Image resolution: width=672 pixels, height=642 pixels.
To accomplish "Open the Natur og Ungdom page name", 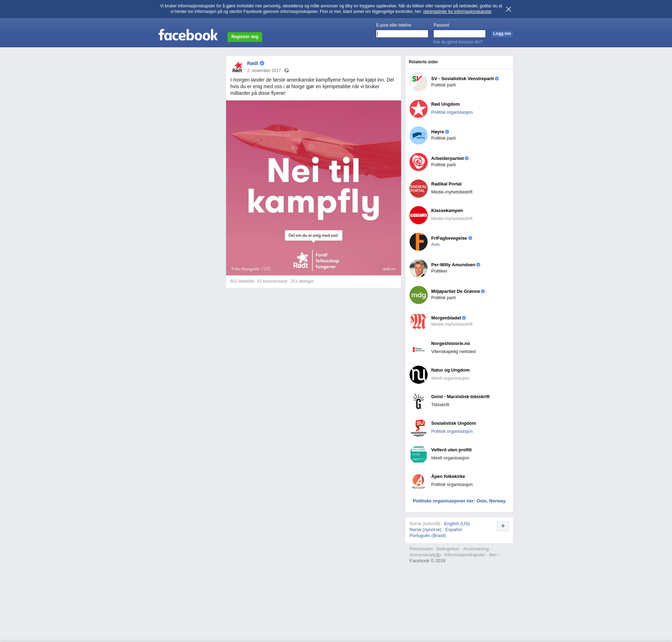I will [450, 370].
